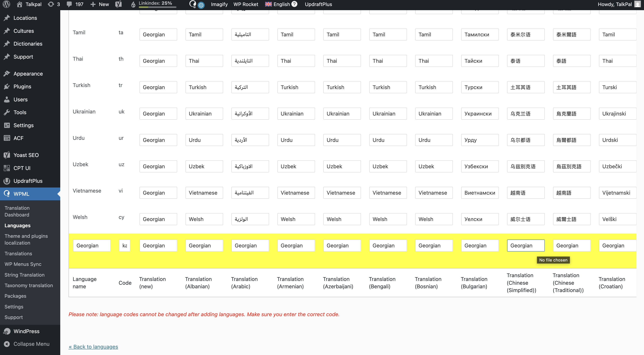This screenshot has height=355, width=644.
Task: Click the Welsh row Albanian translation field
Action: [204, 219]
